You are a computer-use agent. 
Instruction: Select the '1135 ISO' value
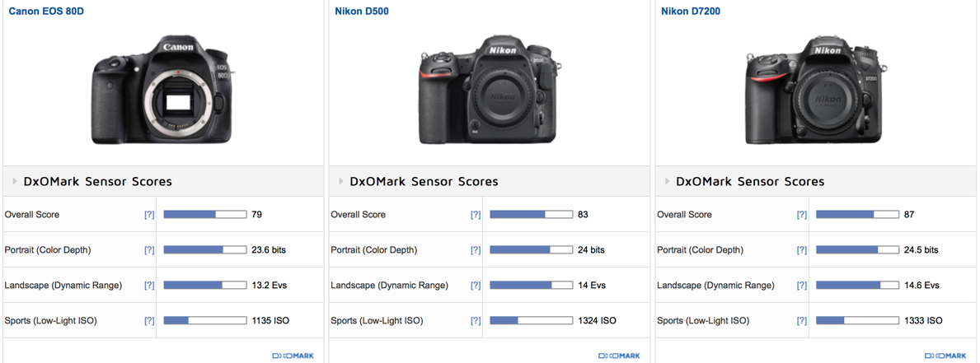(x=270, y=321)
